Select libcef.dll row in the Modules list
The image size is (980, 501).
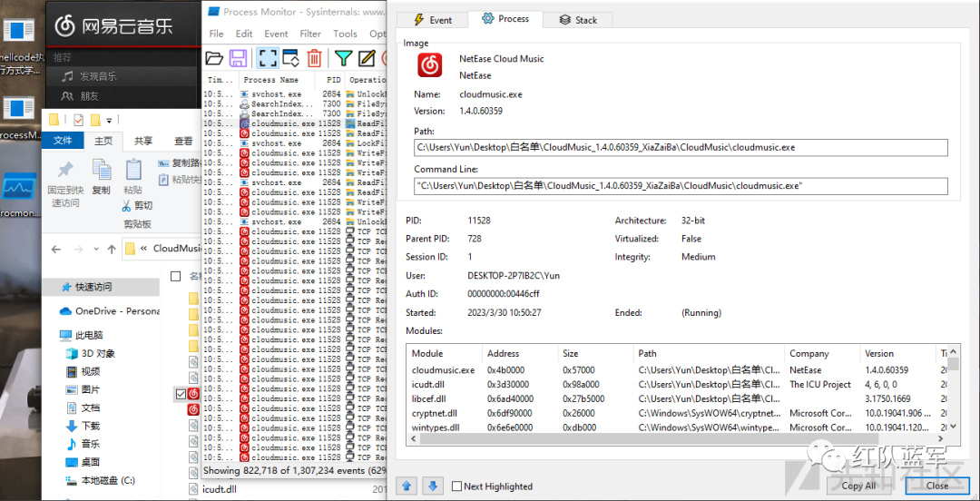click(677, 398)
